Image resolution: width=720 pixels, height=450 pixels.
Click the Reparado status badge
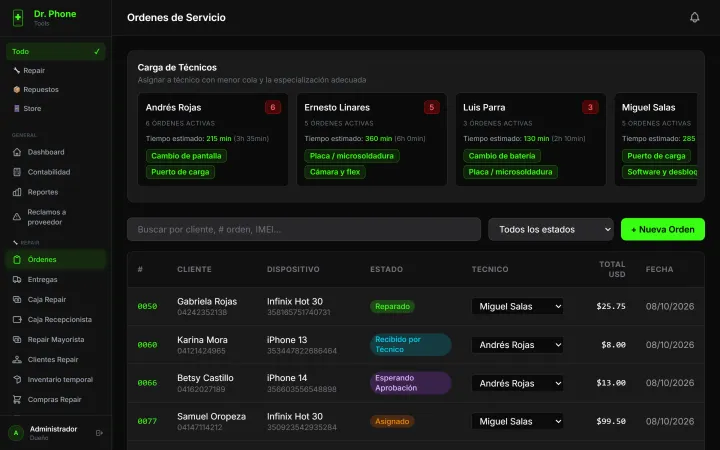tap(392, 306)
